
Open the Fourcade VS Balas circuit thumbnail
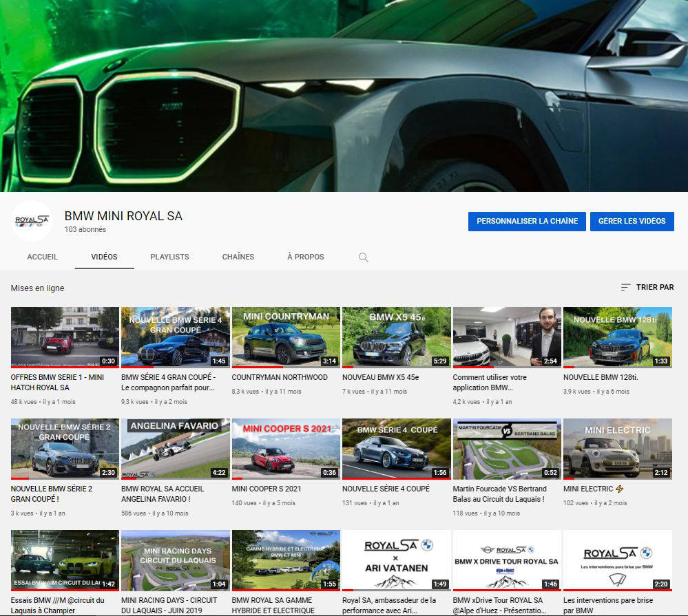pos(508,449)
